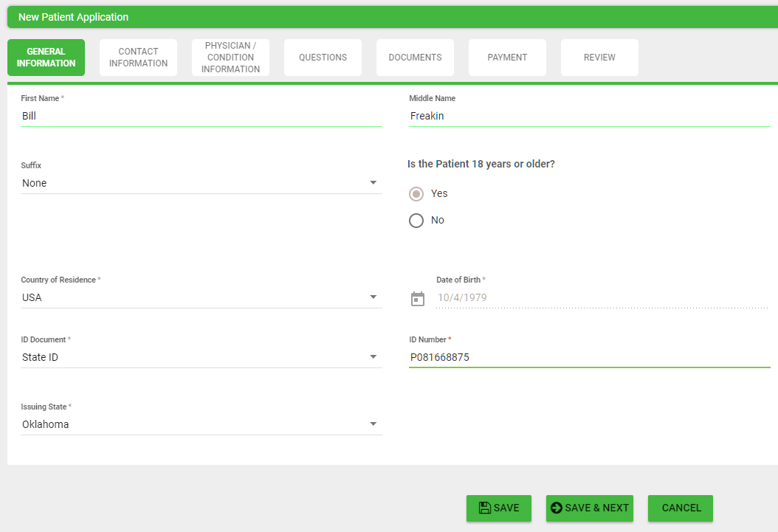778x532 pixels.
Task: Switch to the Contact Information tab
Action: pos(138,58)
